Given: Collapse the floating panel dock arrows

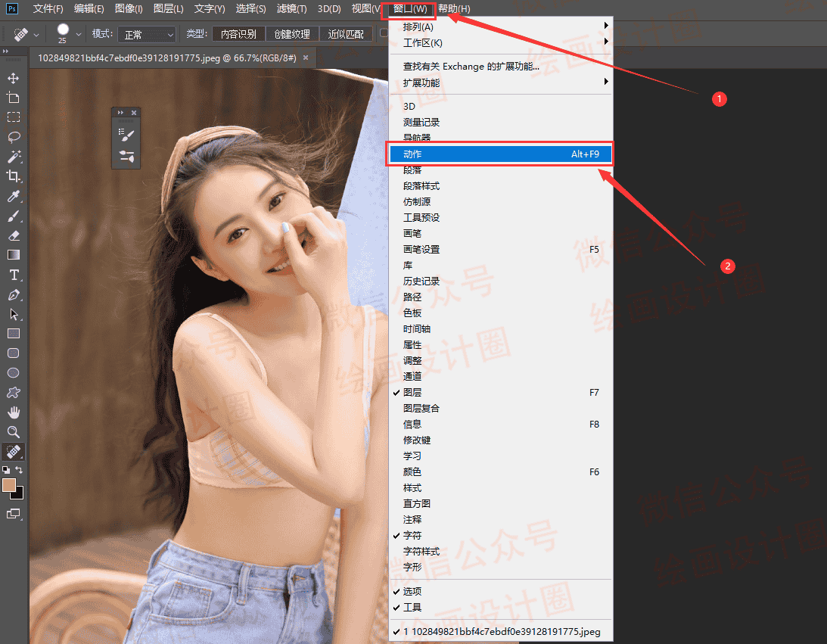Looking at the screenshot, I should pyautogui.click(x=120, y=112).
